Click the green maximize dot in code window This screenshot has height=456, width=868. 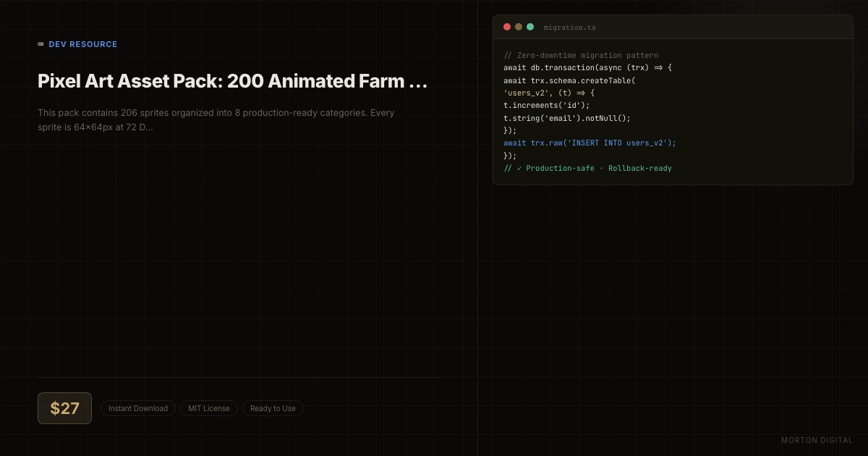pos(530,27)
